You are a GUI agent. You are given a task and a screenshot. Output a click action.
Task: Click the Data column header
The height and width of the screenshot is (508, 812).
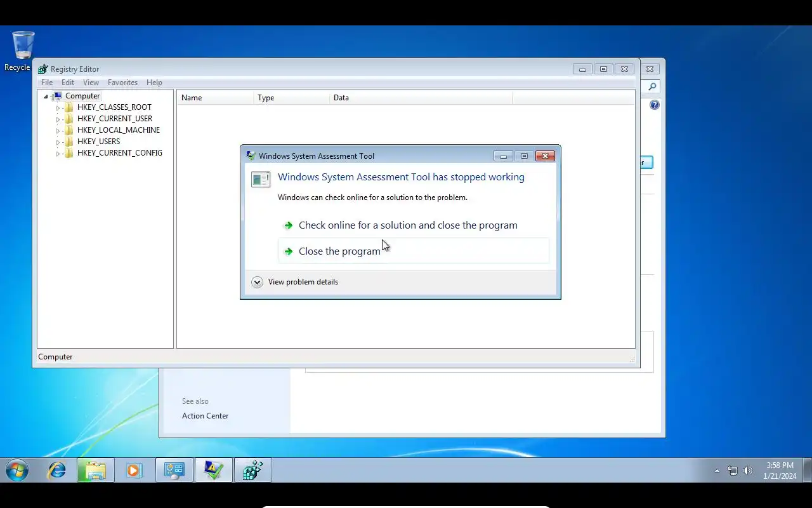tap(421, 98)
